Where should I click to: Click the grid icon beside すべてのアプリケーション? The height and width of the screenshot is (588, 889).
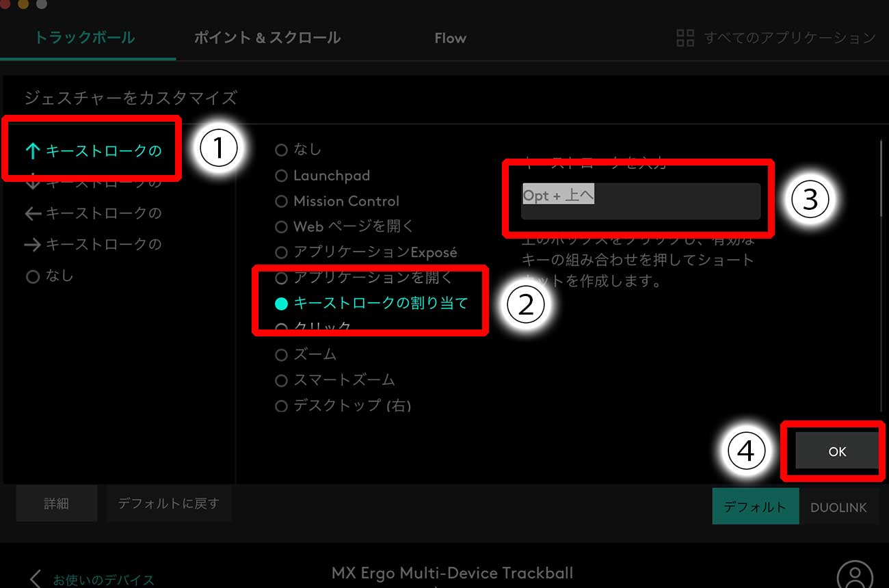coord(685,38)
